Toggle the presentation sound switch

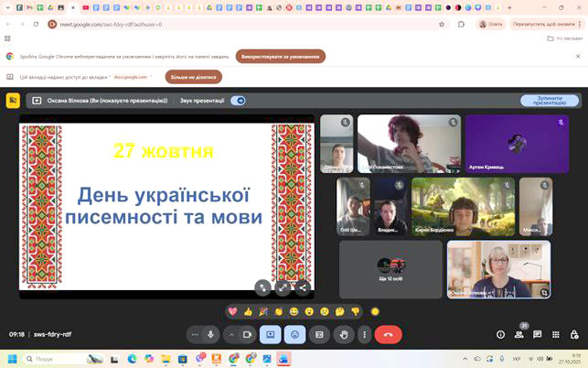click(x=238, y=101)
